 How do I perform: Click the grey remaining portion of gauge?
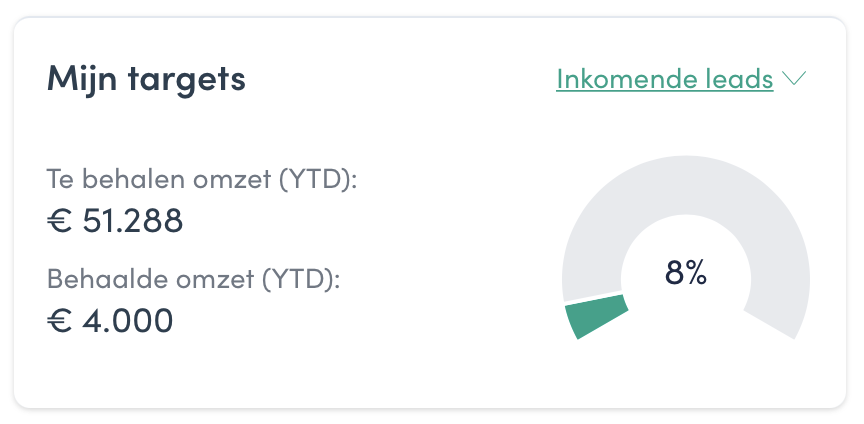[x=686, y=185]
